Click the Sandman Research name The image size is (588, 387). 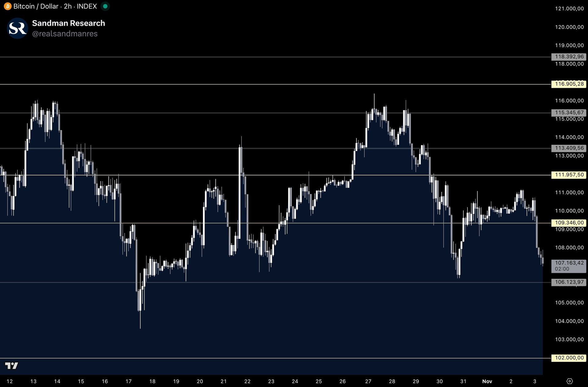68,23
